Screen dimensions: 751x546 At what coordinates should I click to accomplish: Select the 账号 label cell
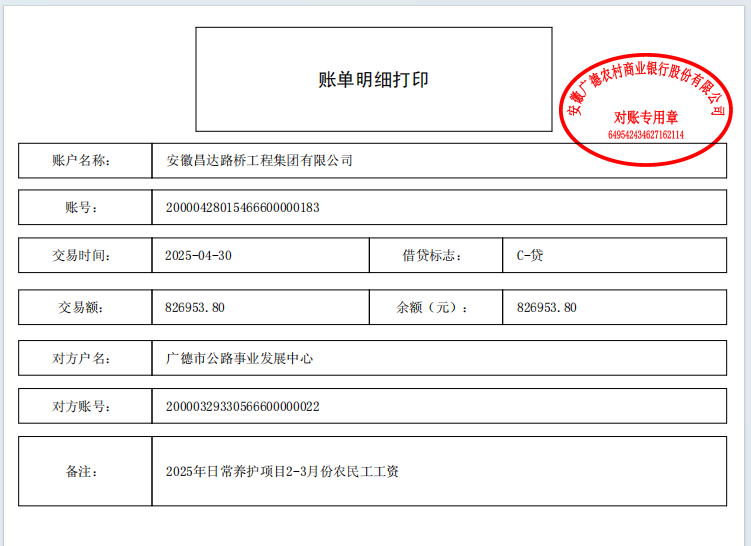[85, 208]
